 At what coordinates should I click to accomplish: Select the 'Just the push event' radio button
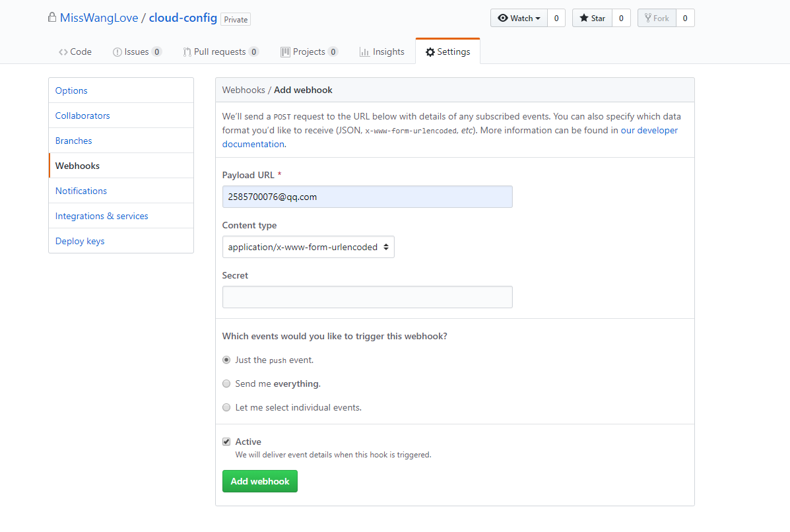point(226,360)
